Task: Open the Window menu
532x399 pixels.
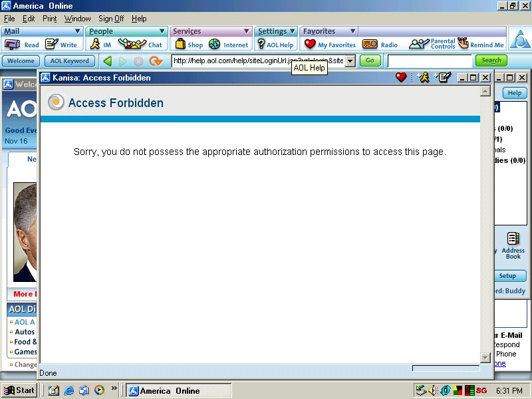Action: pyautogui.click(x=77, y=19)
